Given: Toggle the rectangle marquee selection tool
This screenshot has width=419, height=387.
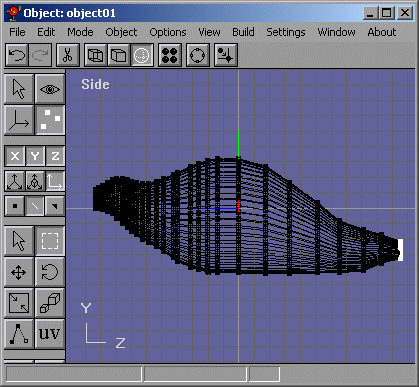Looking at the screenshot, I should click(50, 241).
